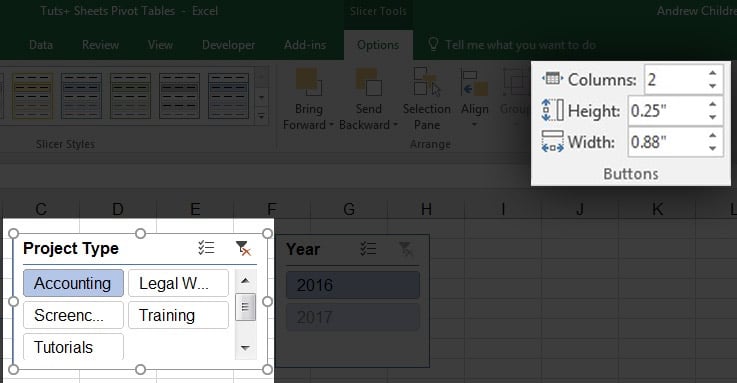Image resolution: width=737 pixels, height=383 pixels.
Task: Clear filter on the Year slicer
Action: click(x=405, y=249)
